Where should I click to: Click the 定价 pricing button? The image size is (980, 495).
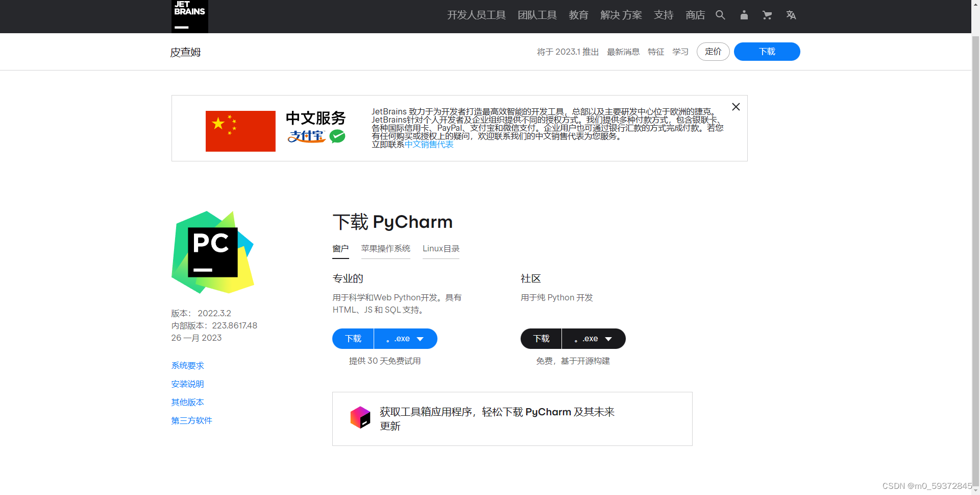pyautogui.click(x=713, y=52)
